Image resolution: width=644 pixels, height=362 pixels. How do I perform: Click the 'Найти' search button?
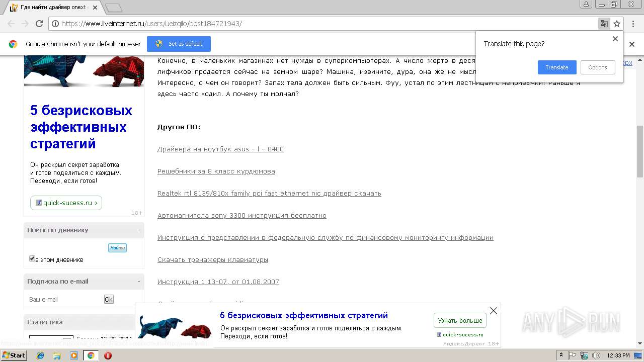tap(117, 248)
